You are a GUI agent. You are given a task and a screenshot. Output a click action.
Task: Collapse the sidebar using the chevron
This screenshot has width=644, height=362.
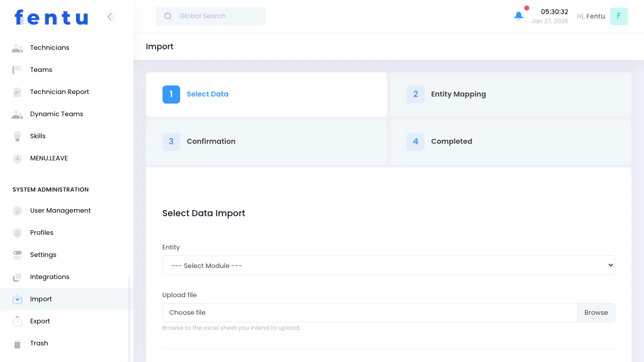(x=111, y=16)
